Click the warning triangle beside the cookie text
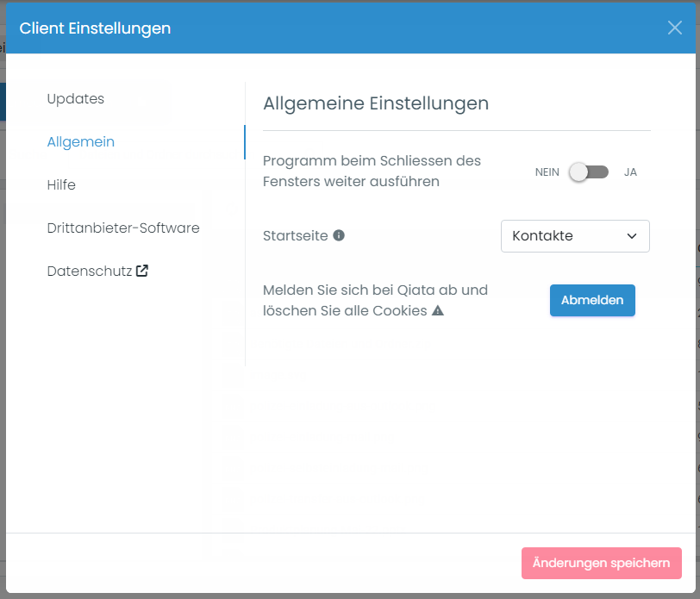 click(438, 310)
